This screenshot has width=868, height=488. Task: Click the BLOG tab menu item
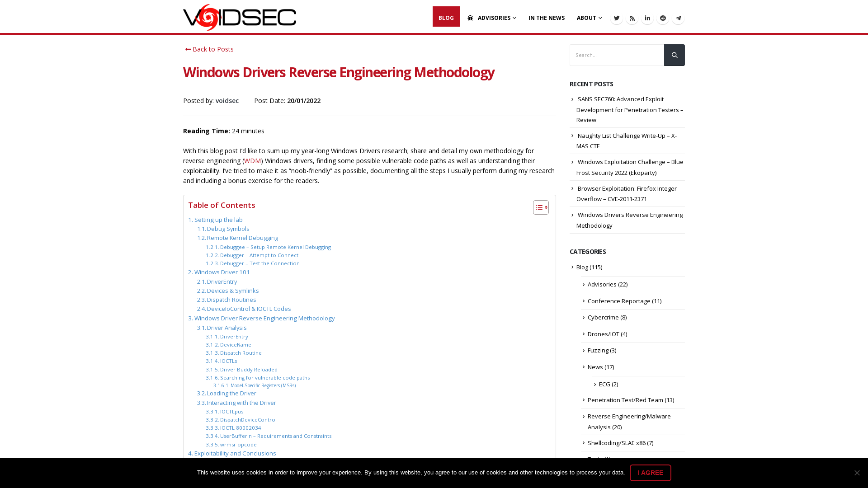click(x=446, y=17)
